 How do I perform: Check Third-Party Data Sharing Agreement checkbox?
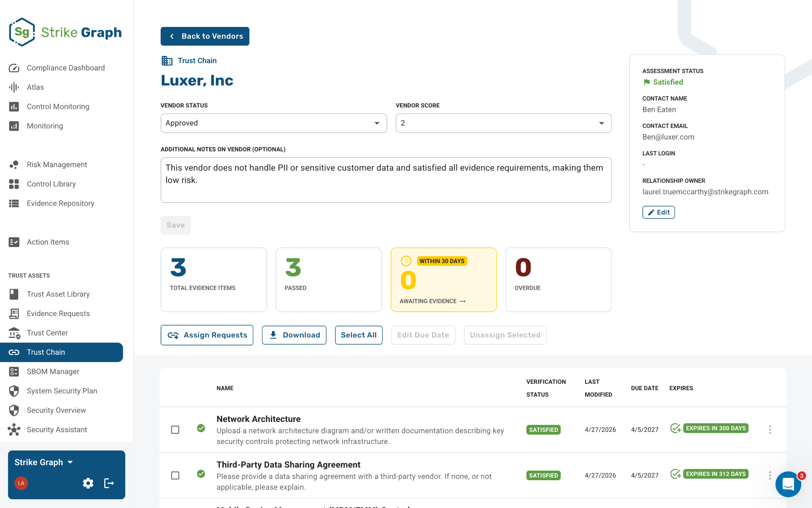175,475
